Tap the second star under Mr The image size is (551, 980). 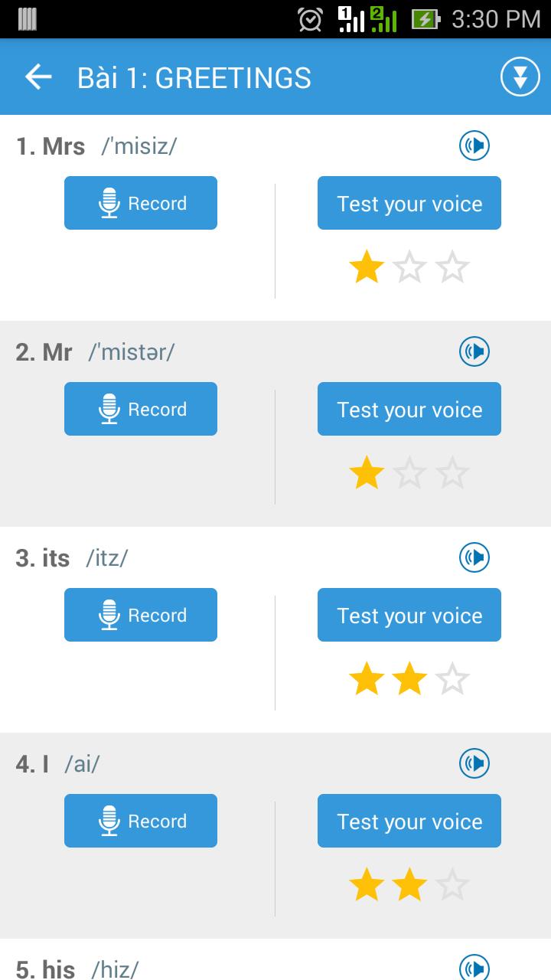409,474
